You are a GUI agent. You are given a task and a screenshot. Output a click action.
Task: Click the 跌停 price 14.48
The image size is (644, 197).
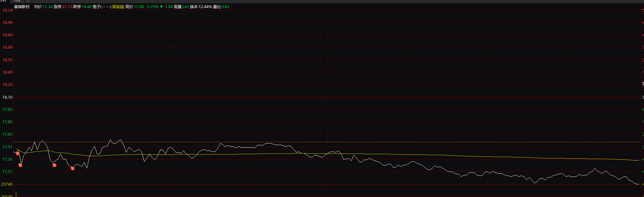87,7
